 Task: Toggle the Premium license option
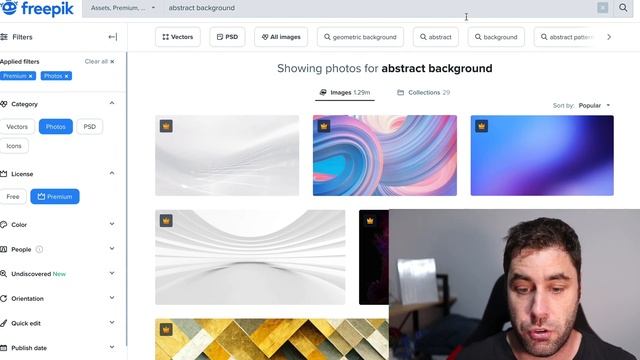pyautogui.click(x=55, y=197)
